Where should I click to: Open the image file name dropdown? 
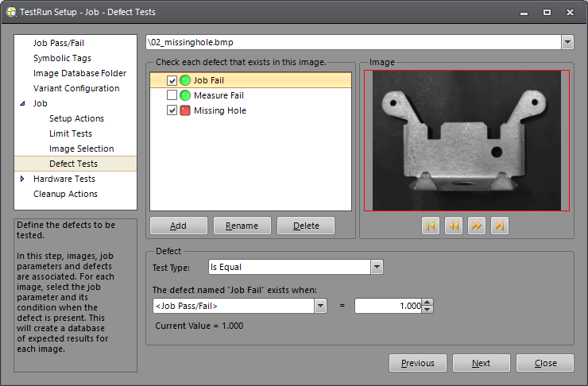[567, 42]
